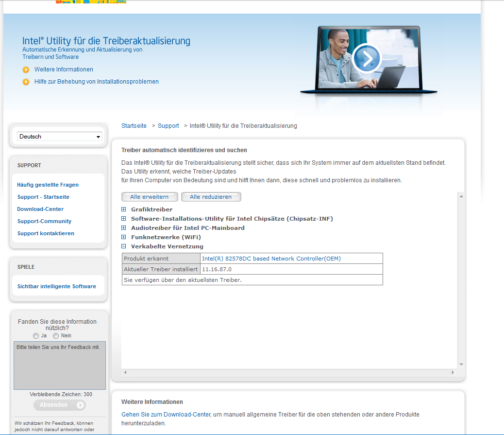Open Hilfe zur Behebung von Installationsproblemen link
This screenshot has height=435, width=504.
tap(97, 82)
